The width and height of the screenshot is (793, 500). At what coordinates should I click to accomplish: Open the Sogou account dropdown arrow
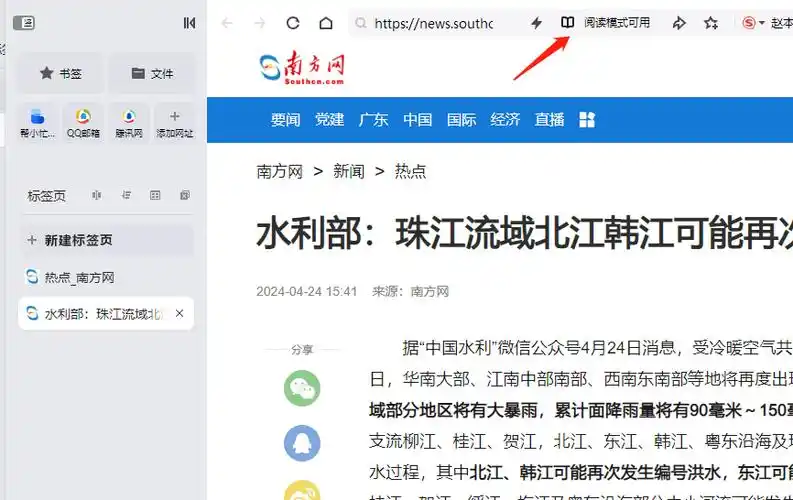point(762,23)
